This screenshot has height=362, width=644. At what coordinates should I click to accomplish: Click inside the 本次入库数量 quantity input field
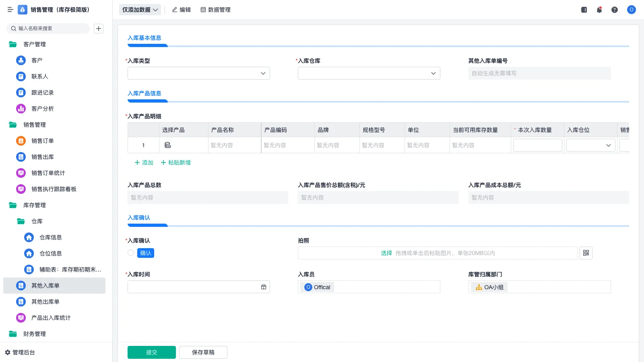click(x=537, y=145)
